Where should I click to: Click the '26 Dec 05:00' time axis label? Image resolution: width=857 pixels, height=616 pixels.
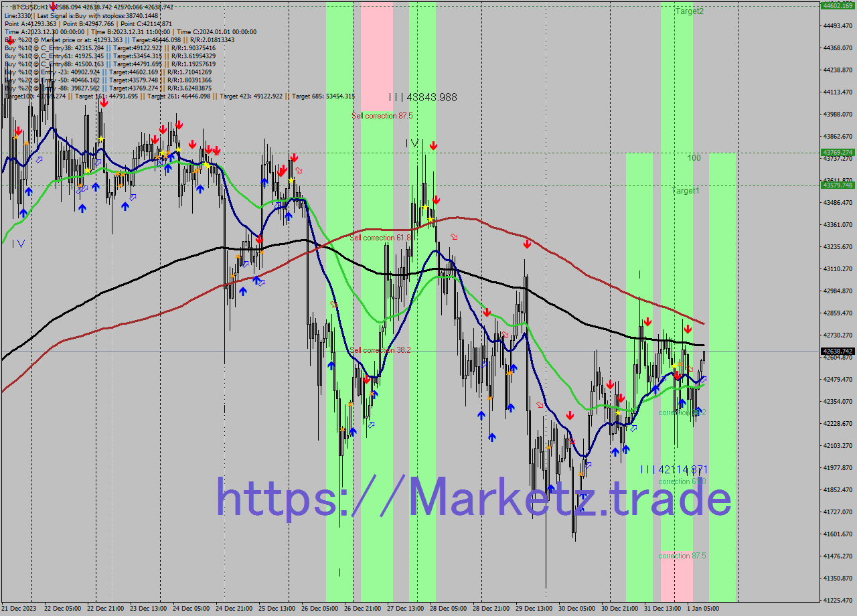(x=320, y=609)
